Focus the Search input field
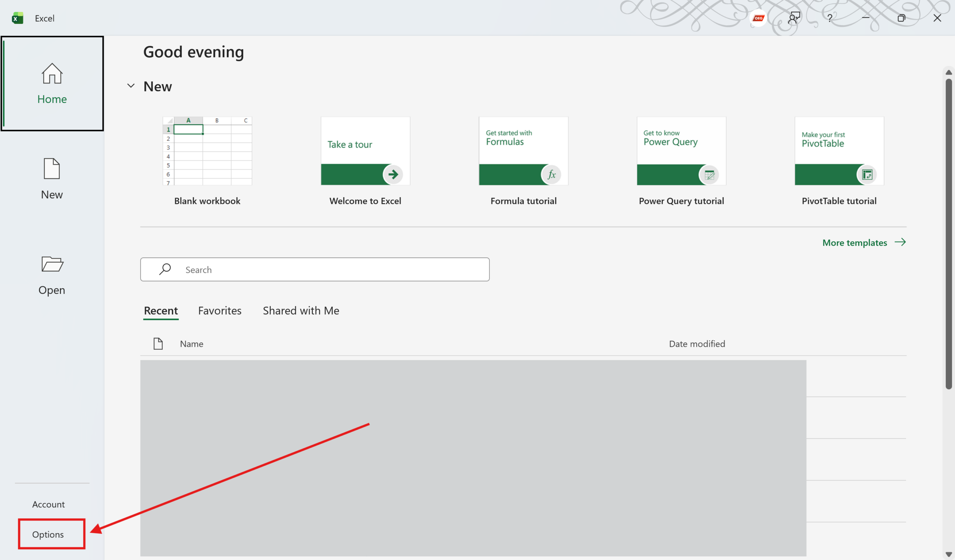955x560 pixels. coord(315,270)
